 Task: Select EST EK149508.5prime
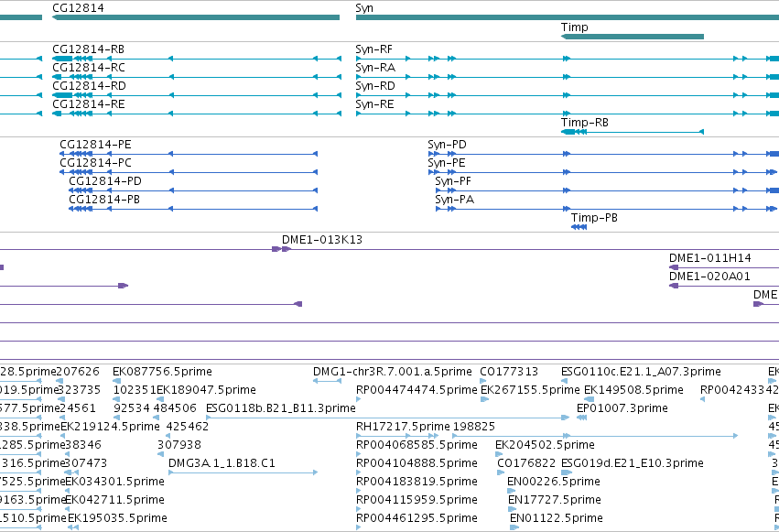point(633,390)
